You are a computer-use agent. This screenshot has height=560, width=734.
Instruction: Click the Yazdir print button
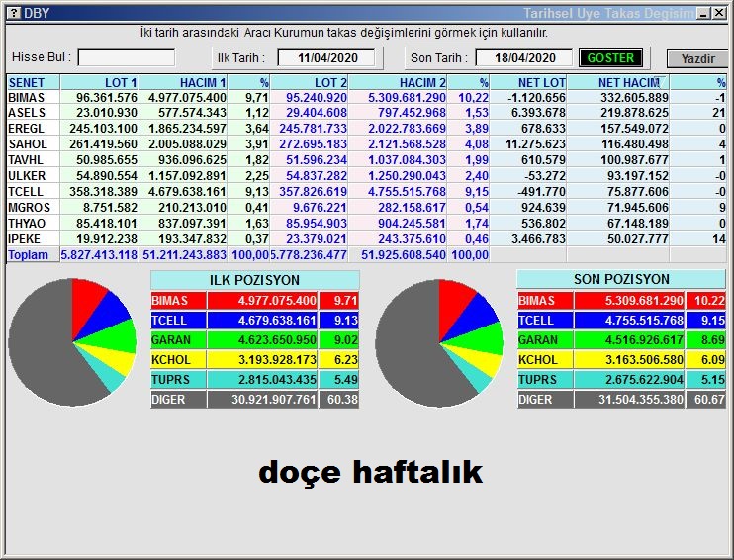click(x=697, y=59)
